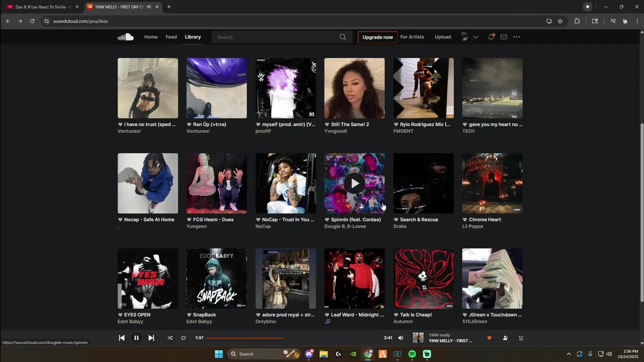Click the SoundCloud logo
The height and width of the screenshot is (362, 644).
click(x=125, y=37)
